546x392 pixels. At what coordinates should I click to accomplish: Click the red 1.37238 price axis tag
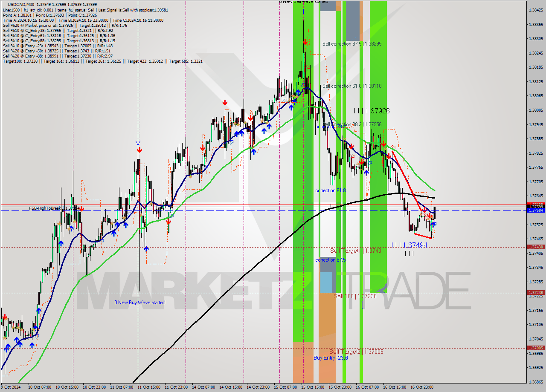[536, 293]
